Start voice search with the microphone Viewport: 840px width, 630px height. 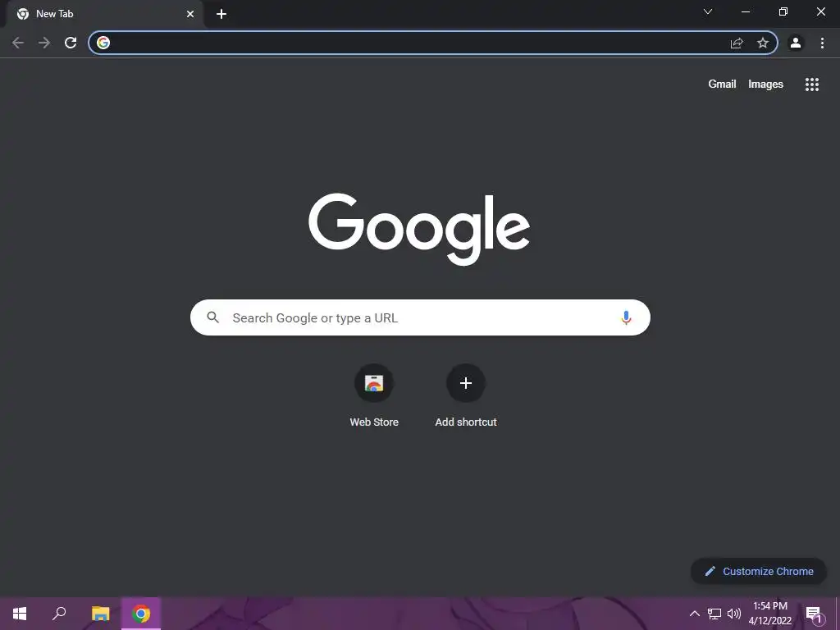(x=626, y=317)
